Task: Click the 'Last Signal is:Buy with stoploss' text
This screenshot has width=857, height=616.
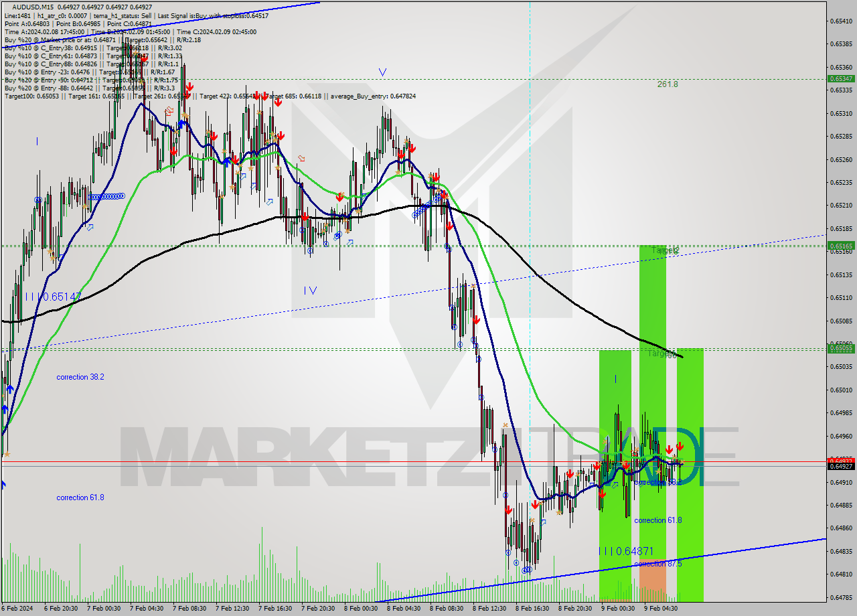Action: coord(200,15)
